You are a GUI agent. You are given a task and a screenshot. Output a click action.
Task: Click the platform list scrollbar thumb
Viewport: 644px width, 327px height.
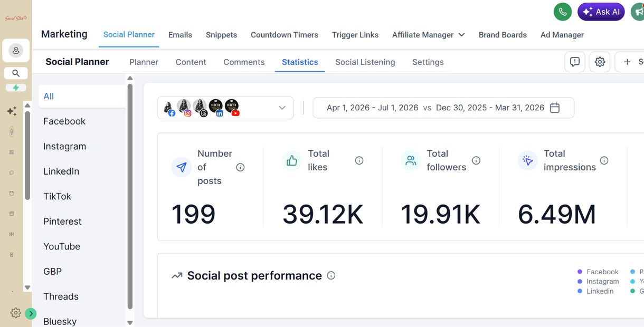coord(130,196)
